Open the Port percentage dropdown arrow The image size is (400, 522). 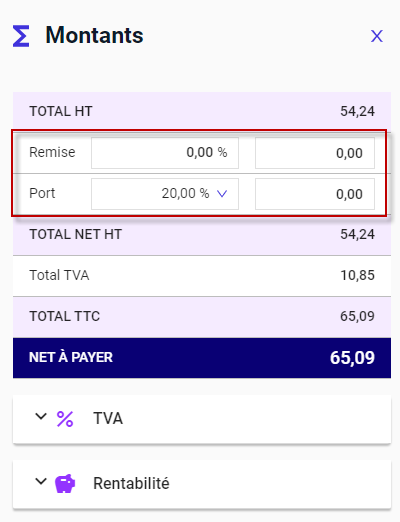pyautogui.click(x=222, y=193)
